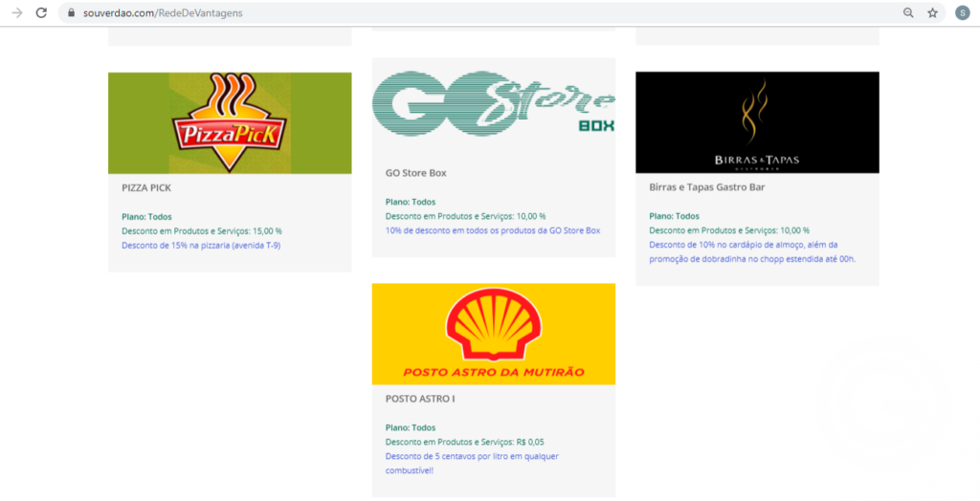
Task: Click 'Desconto de 15% na pizzaria (avenida T-9)'
Action: click(x=201, y=246)
